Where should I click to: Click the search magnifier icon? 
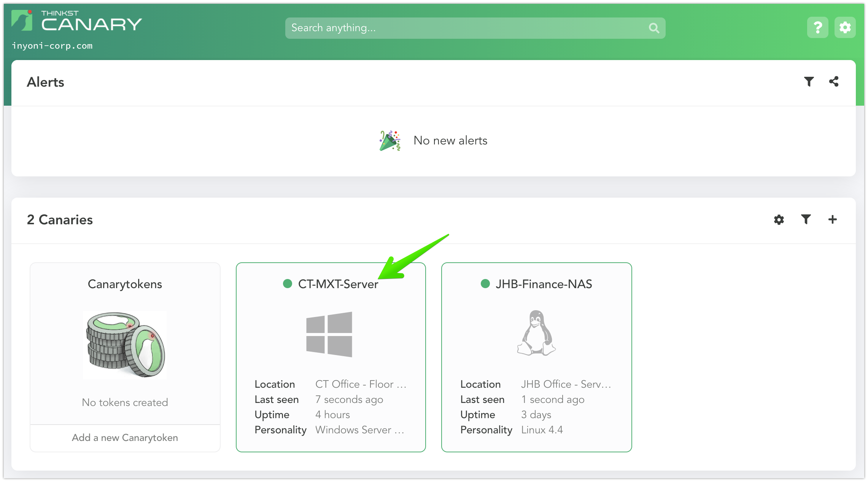654,28
